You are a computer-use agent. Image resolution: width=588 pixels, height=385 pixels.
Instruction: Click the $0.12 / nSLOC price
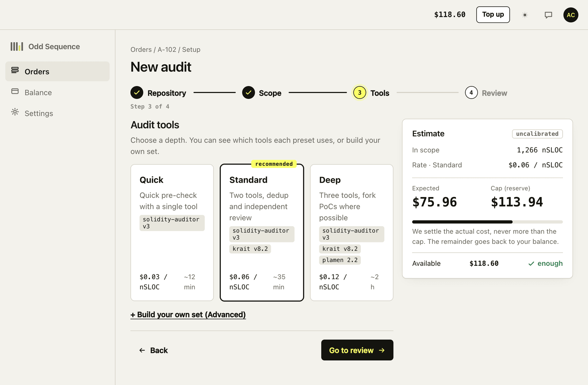[x=333, y=282]
